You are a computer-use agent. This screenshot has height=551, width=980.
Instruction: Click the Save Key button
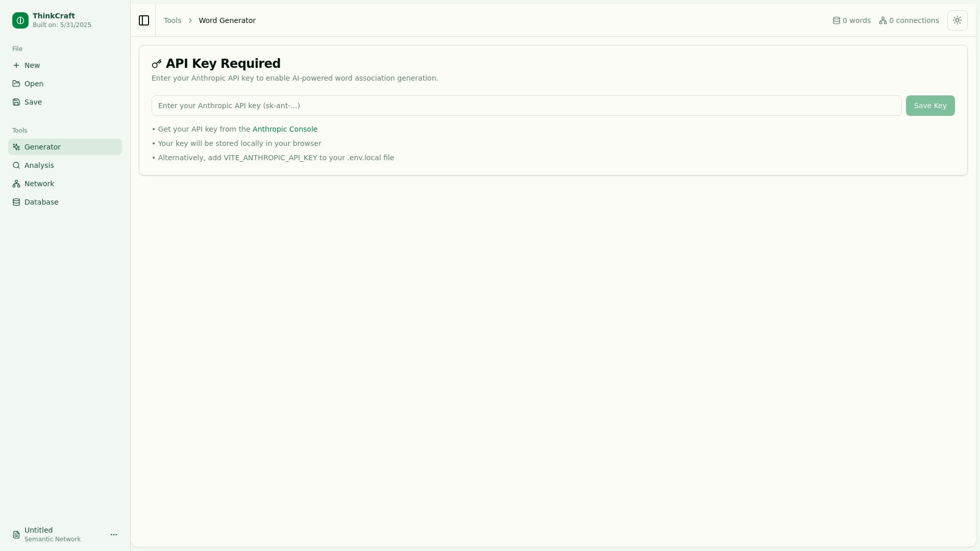point(930,106)
